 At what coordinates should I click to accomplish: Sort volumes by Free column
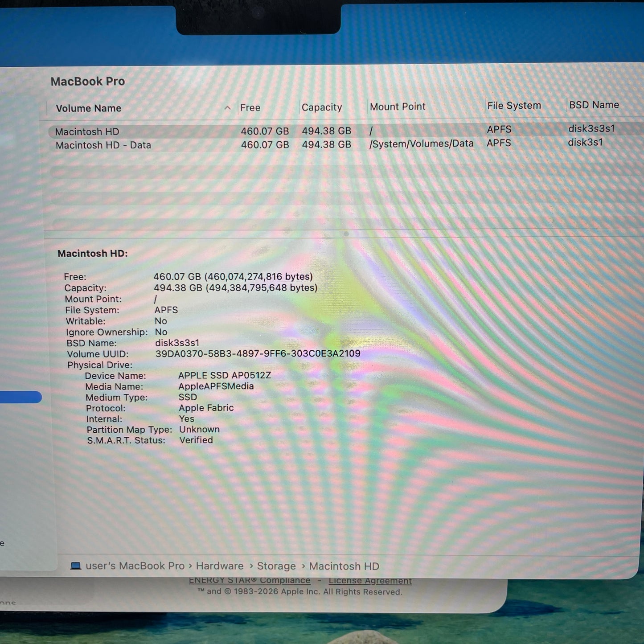point(250,108)
